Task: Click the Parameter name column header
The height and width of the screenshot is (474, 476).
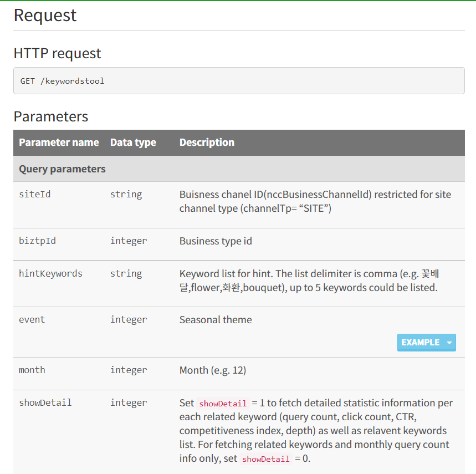Action: [59, 142]
